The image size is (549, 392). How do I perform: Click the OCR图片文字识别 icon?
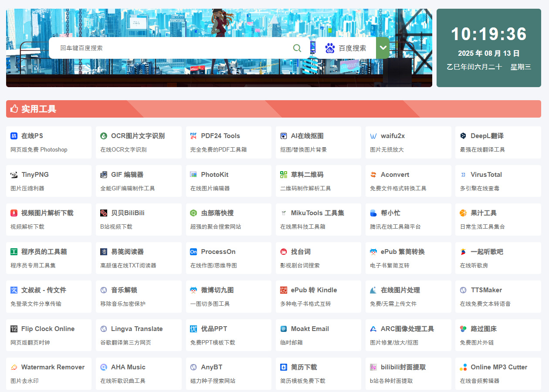(x=104, y=136)
